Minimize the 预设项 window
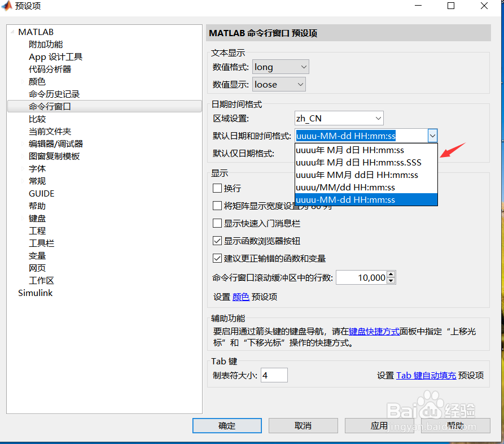 pos(418,6)
